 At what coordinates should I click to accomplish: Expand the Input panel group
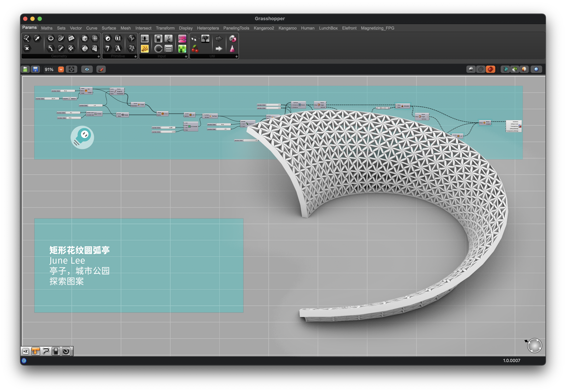coord(186,56)
